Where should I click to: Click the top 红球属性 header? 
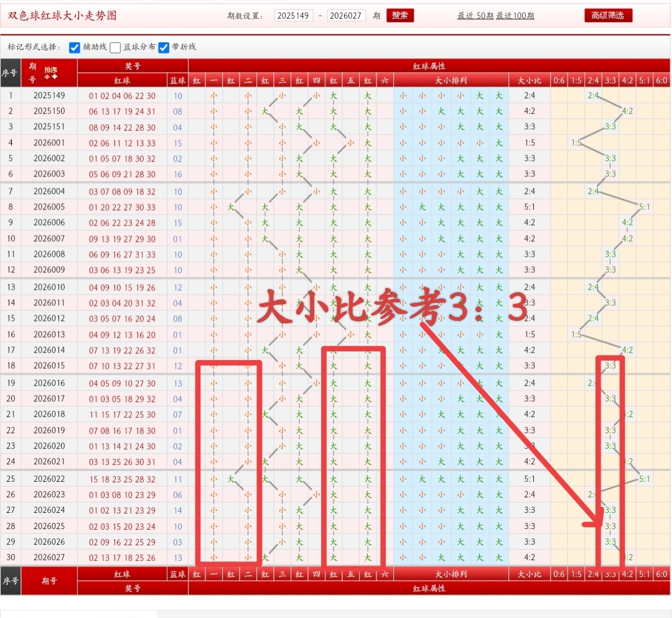pyautogui.click(x=429, y=66)
